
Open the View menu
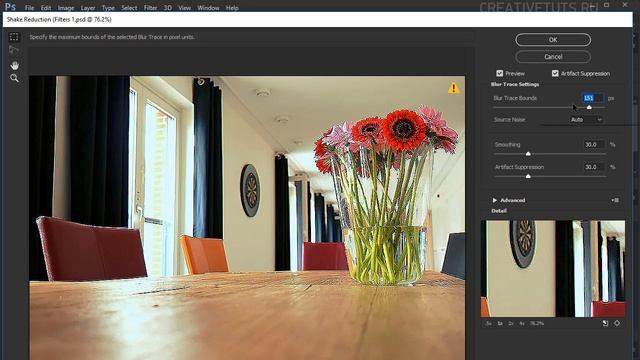[x=184, y=8]
